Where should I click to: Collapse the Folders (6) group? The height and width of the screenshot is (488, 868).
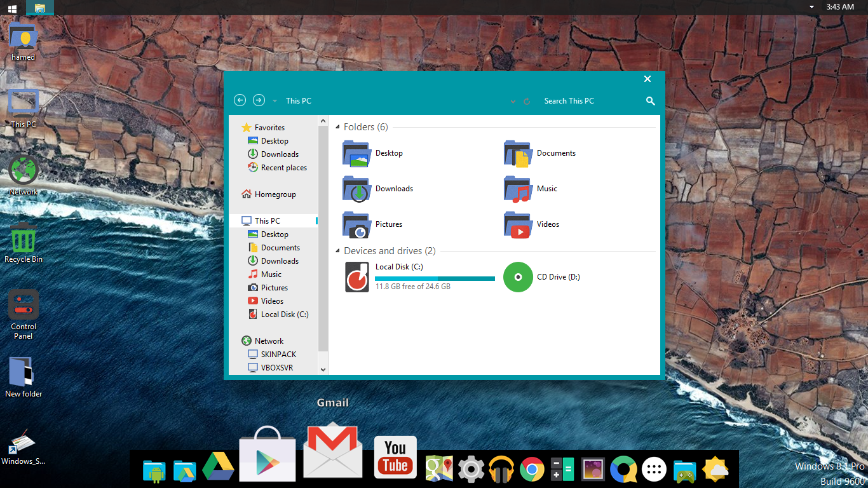338,127
